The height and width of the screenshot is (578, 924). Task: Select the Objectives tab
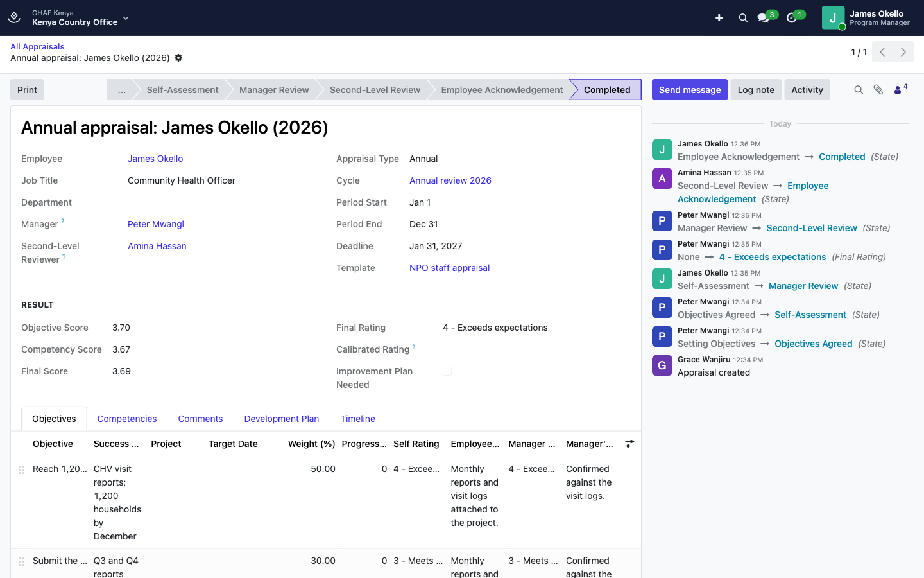(54, 419)
